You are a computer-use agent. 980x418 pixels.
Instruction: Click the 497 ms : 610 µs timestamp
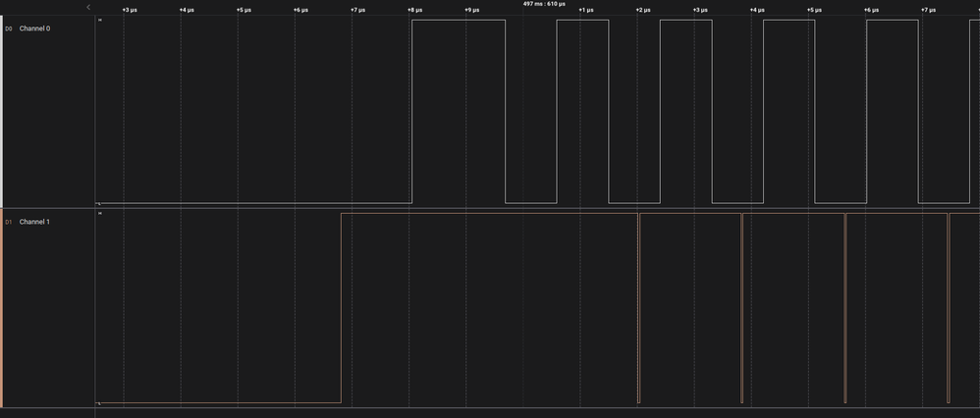click(x=544, y=4)
